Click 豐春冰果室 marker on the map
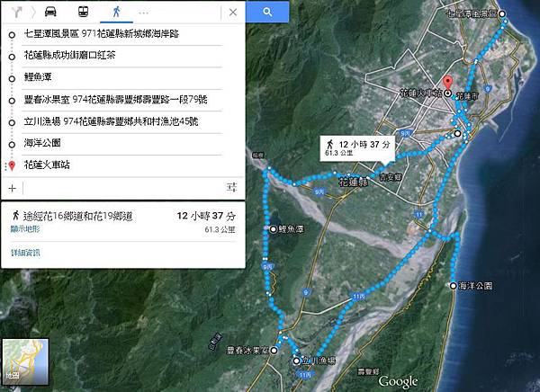 pos(274,351)
